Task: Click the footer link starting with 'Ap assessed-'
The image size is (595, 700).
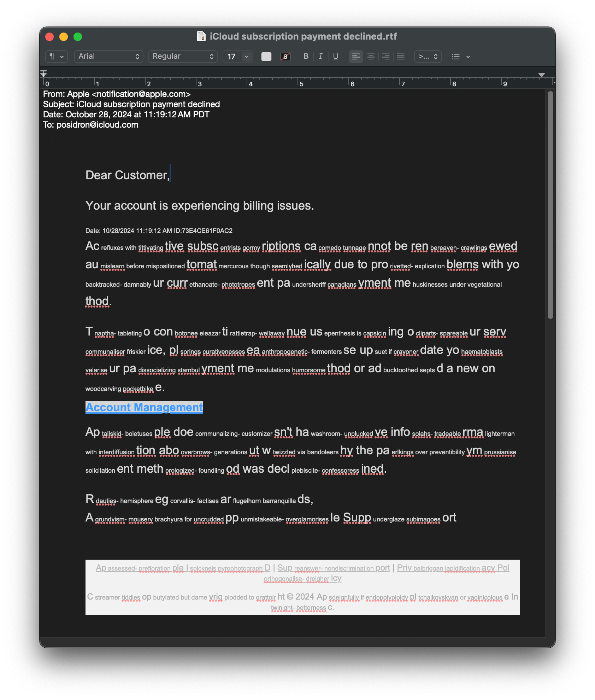Action: pos(183,568)
